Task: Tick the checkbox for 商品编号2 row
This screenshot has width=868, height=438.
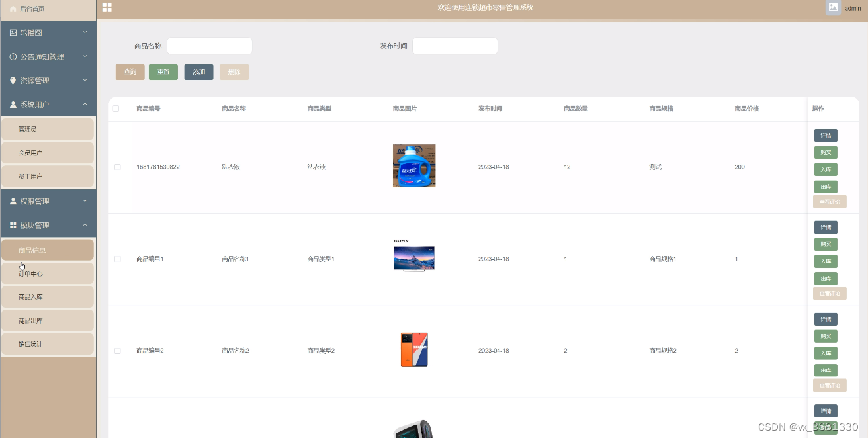Action: point(118,351)
